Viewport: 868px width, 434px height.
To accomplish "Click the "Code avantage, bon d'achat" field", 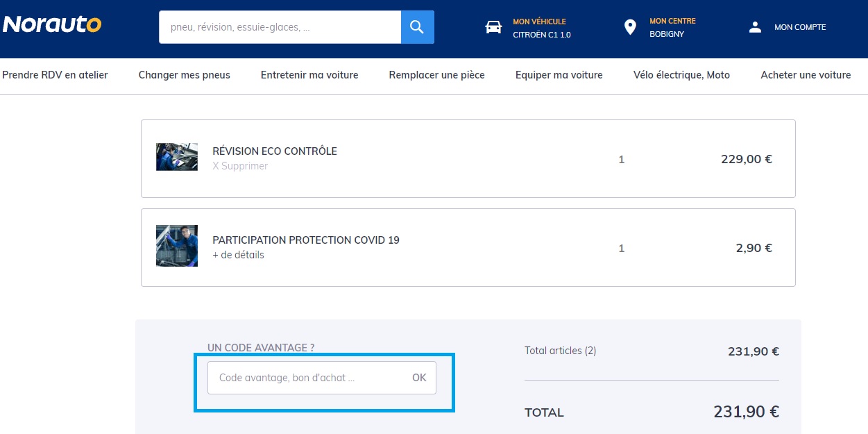I will click(x=305, y=378).
